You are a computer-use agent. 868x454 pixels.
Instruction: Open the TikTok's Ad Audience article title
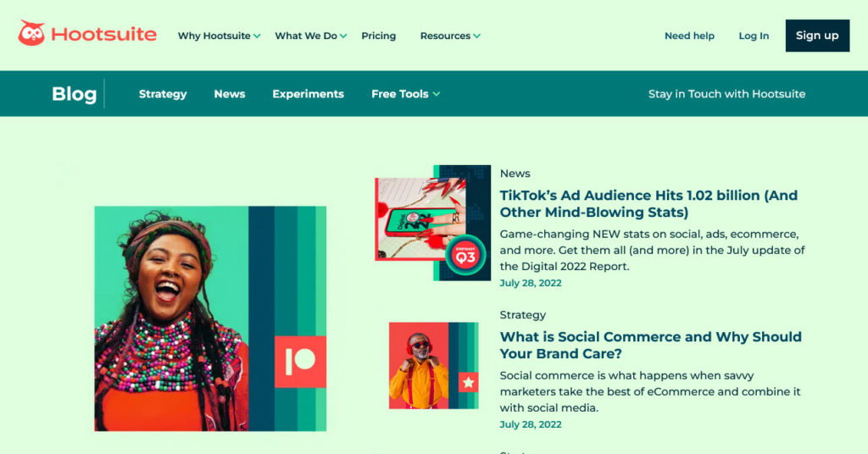click(648, 203)
